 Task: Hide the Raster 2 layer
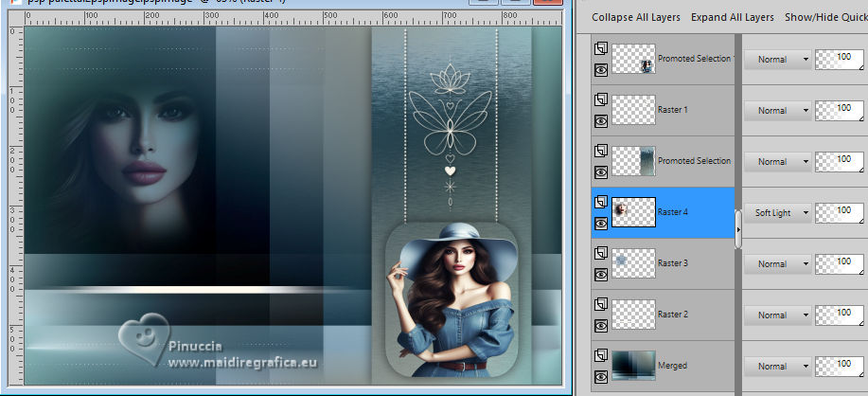[601, 325]
